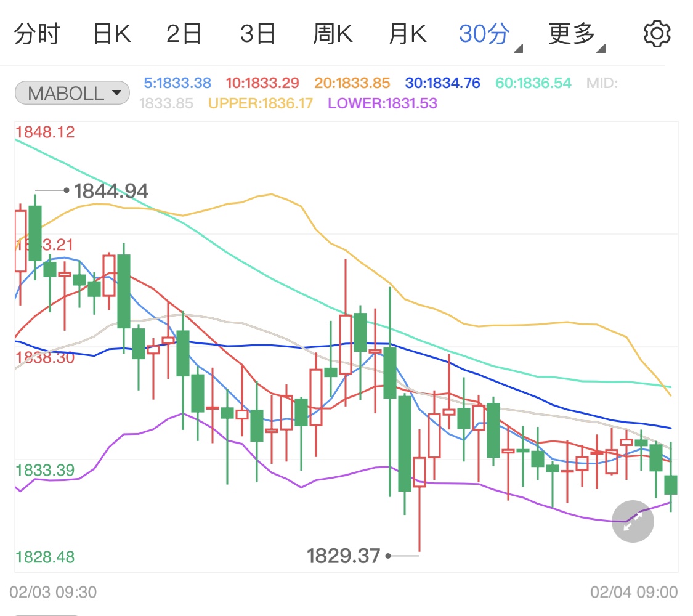Click the 1844.94 high price marker
Image resolution: width=693 pixels, height=616 pixels.
(x=111, y=191)
